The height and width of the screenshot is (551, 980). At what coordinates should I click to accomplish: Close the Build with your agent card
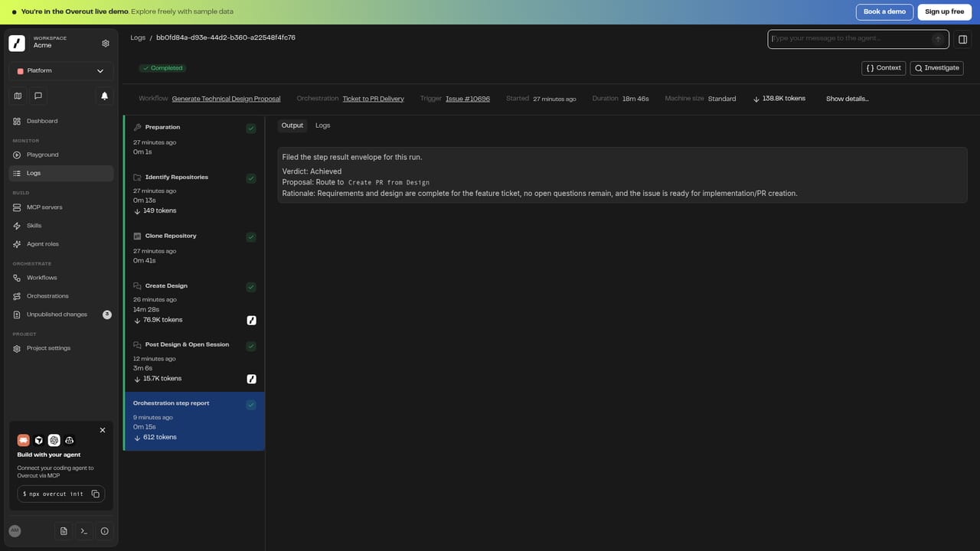[x=103, y=430]
